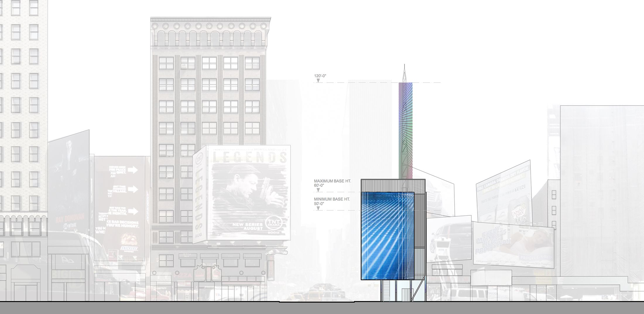
Task: Click the antenna spire atop the tower
Action: [405, 73]
